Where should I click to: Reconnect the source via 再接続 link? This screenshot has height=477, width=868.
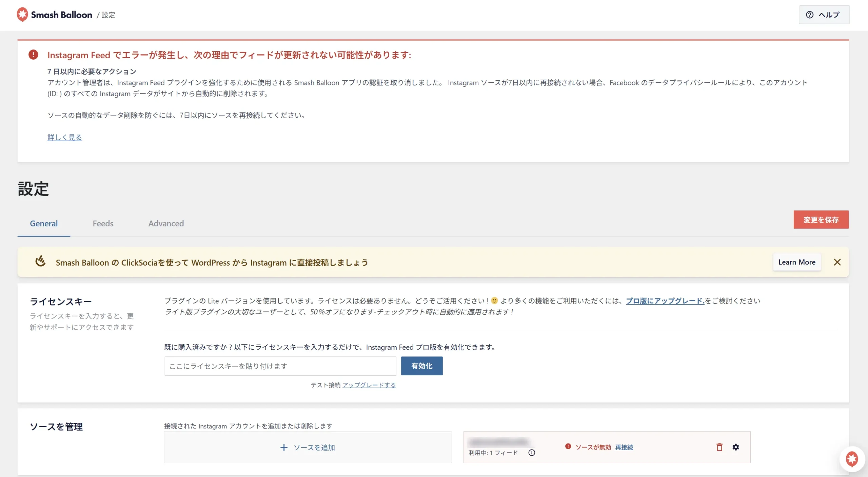coord(624,447)
